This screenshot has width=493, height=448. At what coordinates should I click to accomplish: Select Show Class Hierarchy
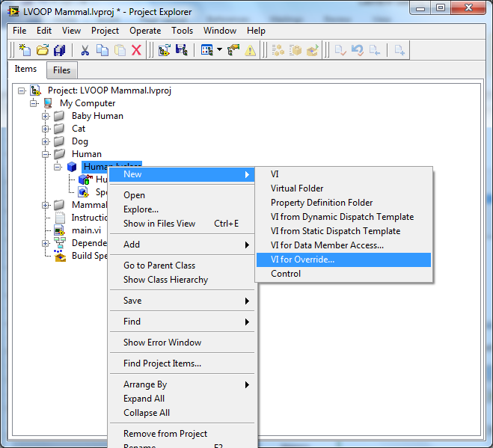pyautogui.click(x=182, y=280)
